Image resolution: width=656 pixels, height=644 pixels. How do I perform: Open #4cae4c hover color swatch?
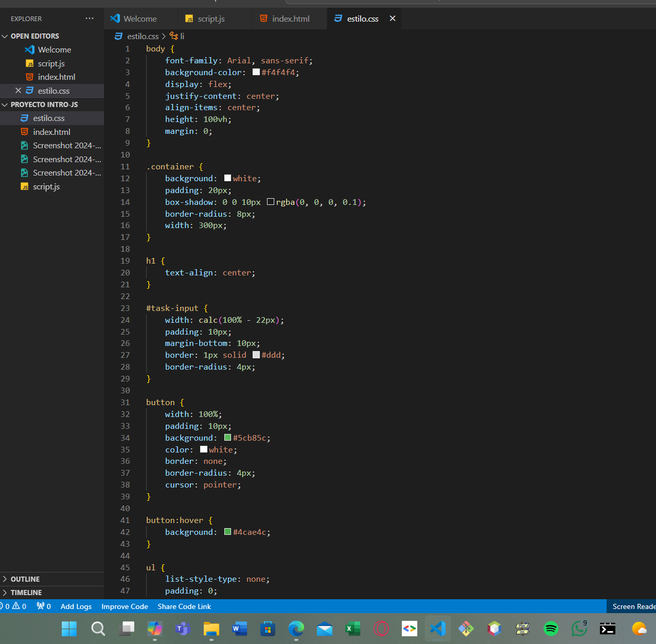[227, 532]
